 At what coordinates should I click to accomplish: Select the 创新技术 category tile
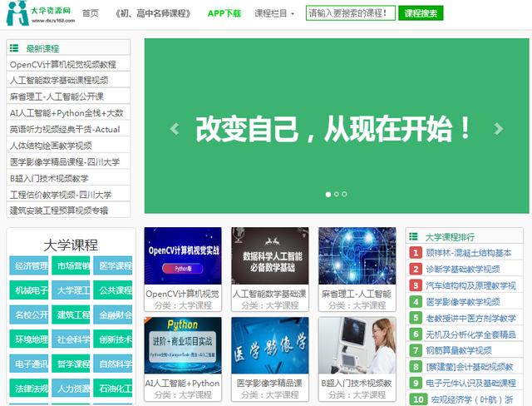[113, 339]
